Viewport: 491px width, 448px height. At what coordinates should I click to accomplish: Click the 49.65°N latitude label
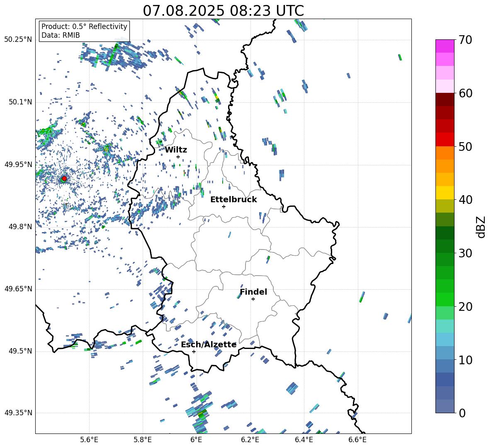[x=18, y=289]
